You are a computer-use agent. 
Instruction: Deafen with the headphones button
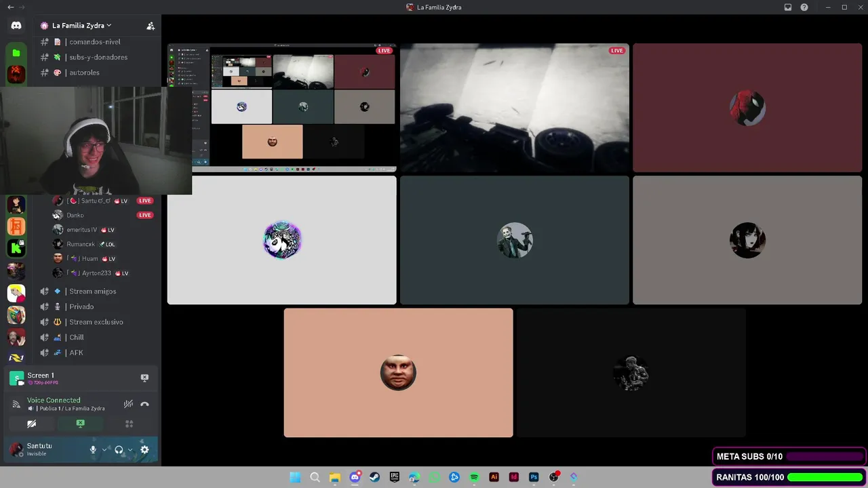coord(119,449)
